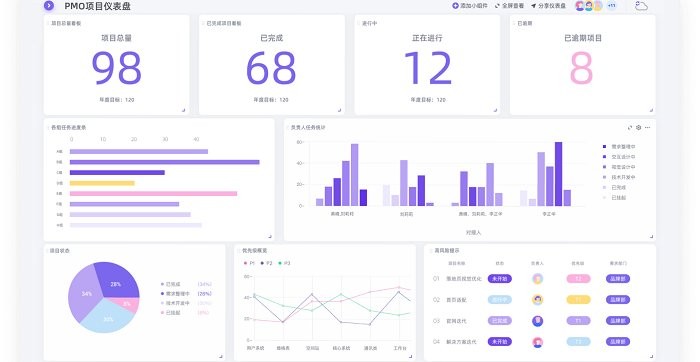Click the status pill in row 03
The height and width of the screenshot is (362, 700).
click(x=500, y=320)
